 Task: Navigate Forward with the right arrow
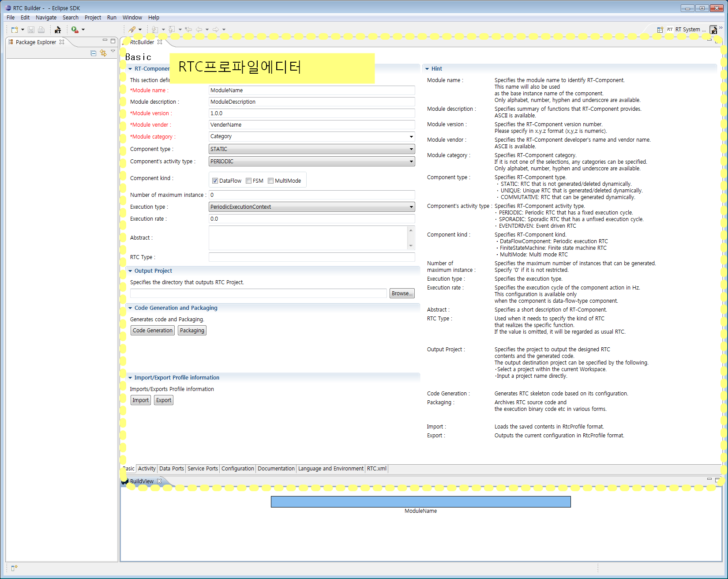coord(216,30)
